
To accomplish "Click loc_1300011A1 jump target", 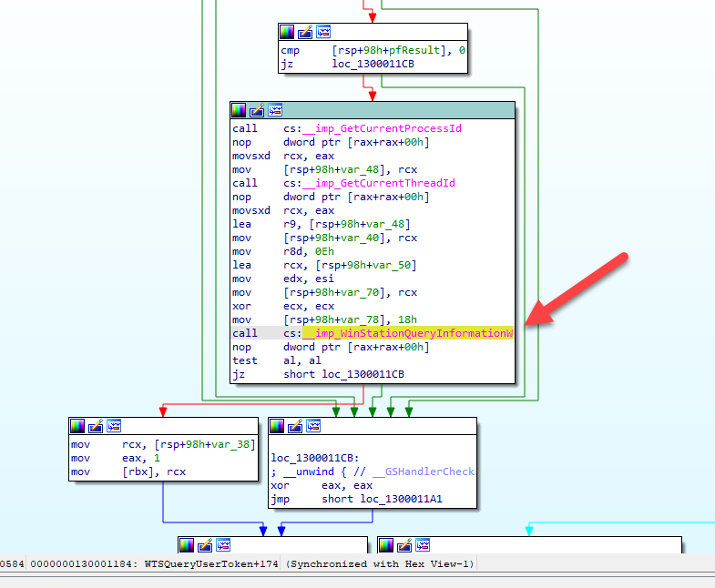I will [x=402, y=499].
